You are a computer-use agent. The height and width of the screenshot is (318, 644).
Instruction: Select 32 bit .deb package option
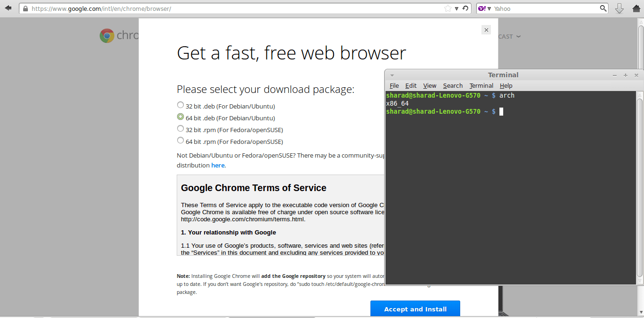(180, 105)
